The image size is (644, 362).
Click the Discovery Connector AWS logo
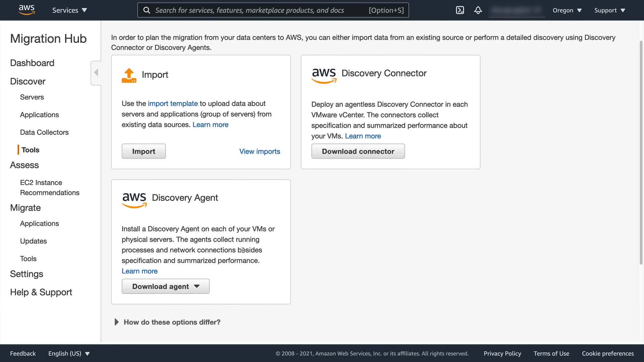click(324, 75)
